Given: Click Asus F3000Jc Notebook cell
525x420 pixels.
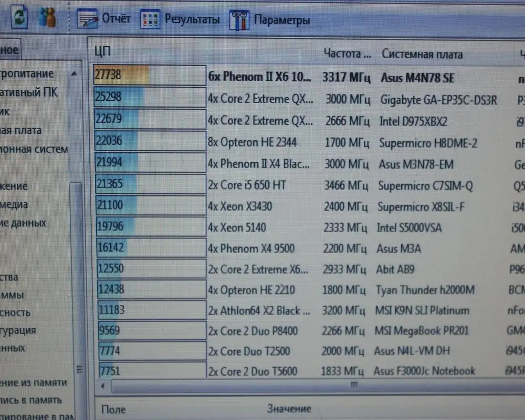Looking at the screenshot, I should (x=424, y=371).
